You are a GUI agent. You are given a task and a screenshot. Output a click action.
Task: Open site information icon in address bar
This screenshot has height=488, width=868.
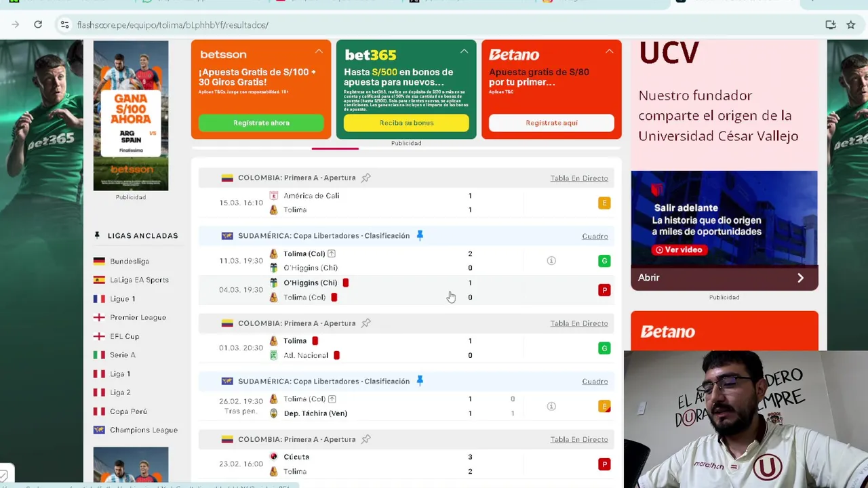(x=64, y=24)
